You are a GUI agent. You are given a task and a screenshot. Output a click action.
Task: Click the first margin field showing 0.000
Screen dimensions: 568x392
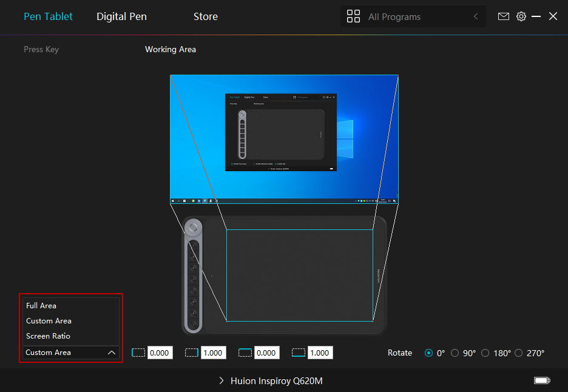coord(160,353)
